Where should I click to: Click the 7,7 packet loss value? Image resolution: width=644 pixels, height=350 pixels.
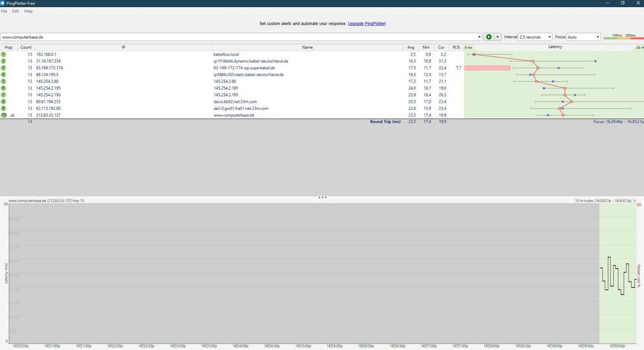[458, 68]
